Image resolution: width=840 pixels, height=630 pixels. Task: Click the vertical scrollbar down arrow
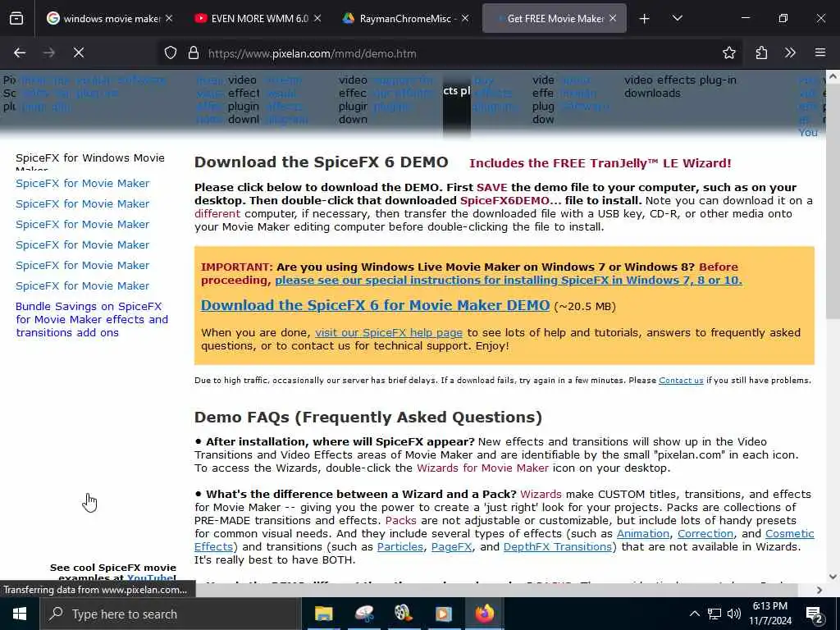tap(833, 577)
